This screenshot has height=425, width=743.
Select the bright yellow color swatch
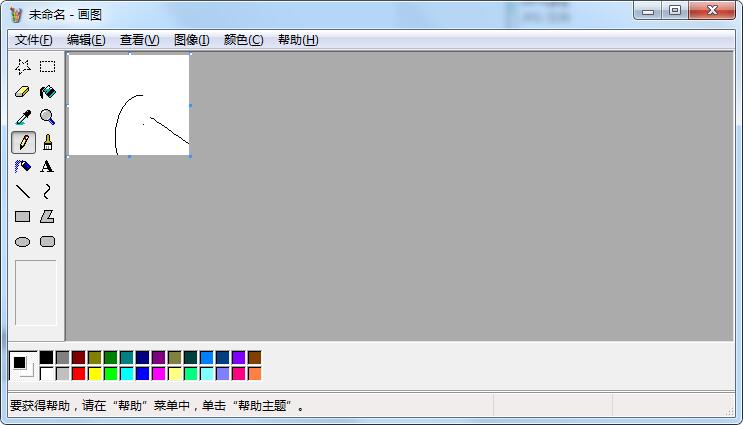[x=95, y=373]
